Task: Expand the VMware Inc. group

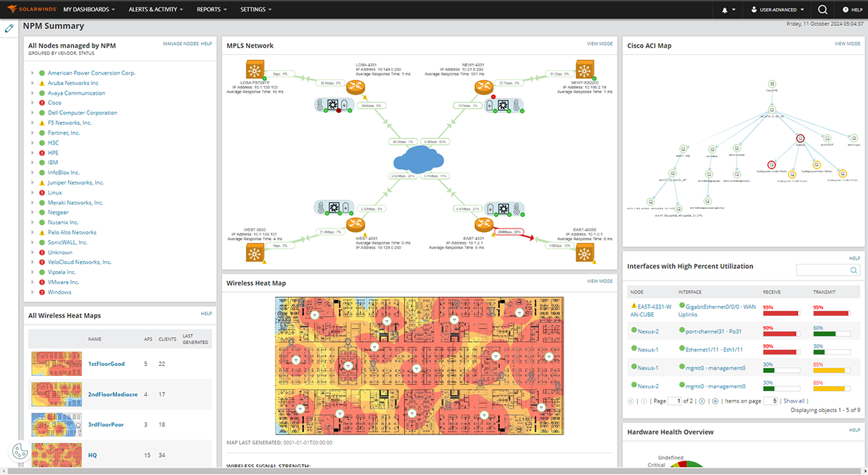Action: [x=33, y=283]
